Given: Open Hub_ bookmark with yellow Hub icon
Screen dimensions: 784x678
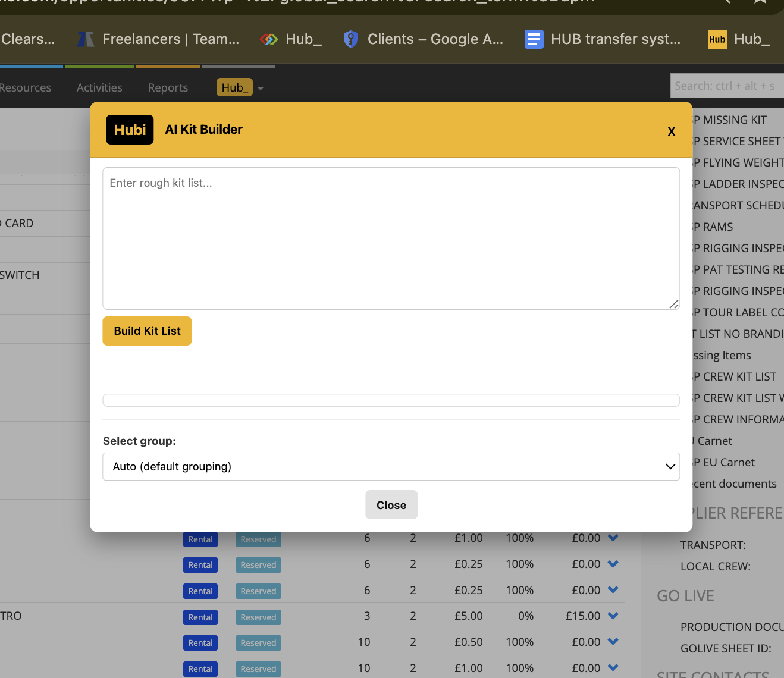Looking at the screenshot, I should coord(739,39).
